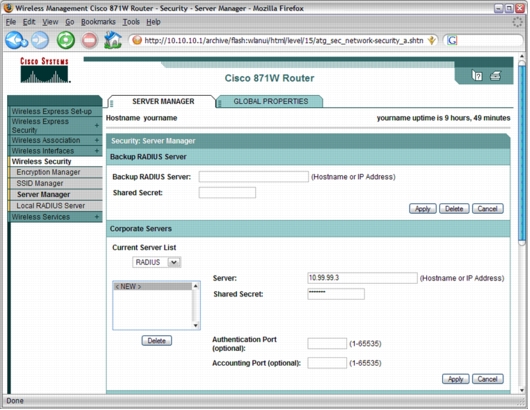
Task: Expand Wireless Association plus sign
Action: pos(97,140)
